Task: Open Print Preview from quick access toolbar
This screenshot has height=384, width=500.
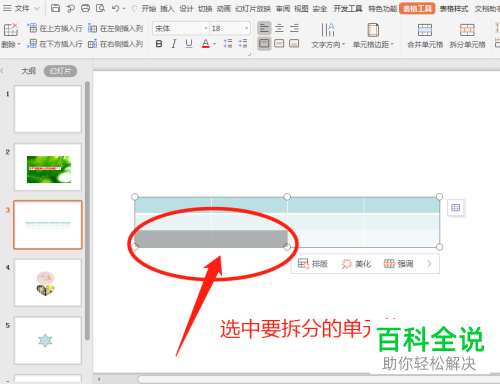Action: pos(100,8)
